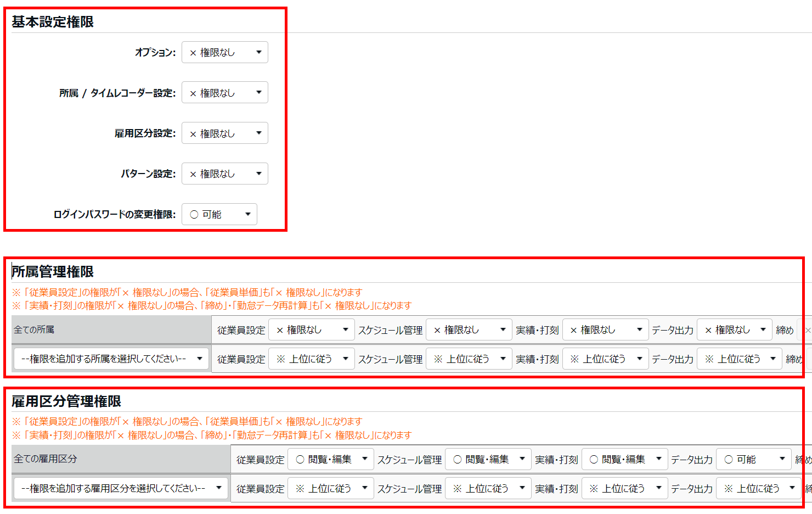The height and width of the screenshot is (514, 812).
Task: Open スケジュール管理 dropdown in 全ての所属 row
Action: click(469, 330)
